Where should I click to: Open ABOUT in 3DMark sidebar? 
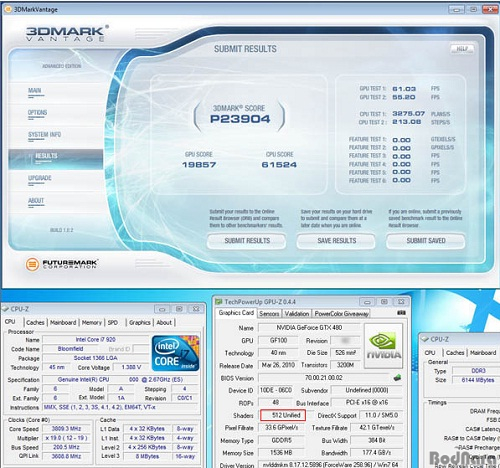pos(36,201)
